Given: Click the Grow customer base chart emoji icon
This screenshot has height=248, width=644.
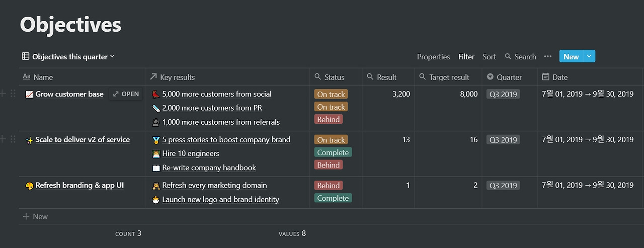Looking at the screenshot, I should (29, 94).
